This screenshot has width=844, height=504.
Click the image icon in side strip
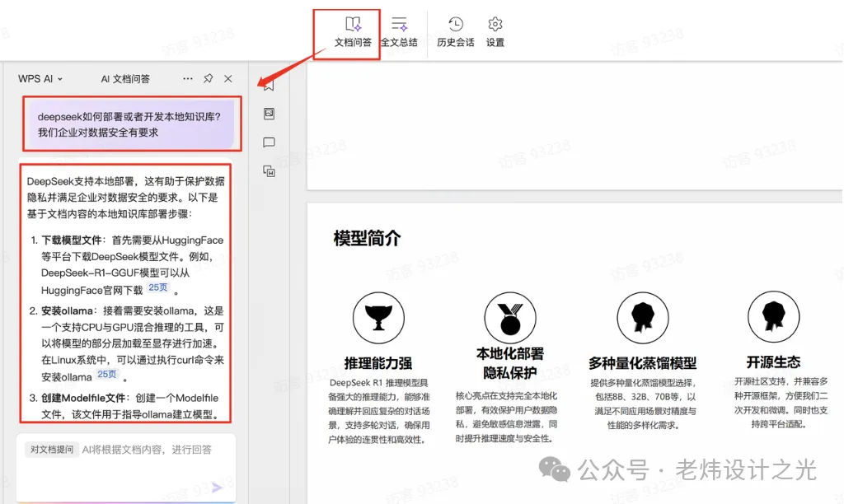(270, 114)
